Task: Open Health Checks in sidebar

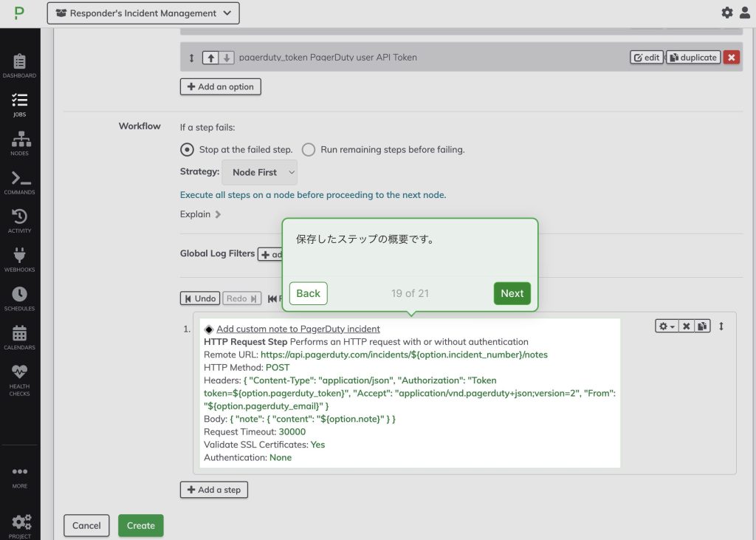Action: pos(19,380)
